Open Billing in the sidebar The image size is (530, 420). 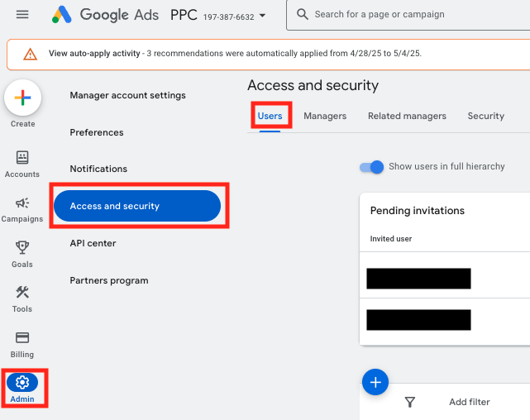coord(22,345)
